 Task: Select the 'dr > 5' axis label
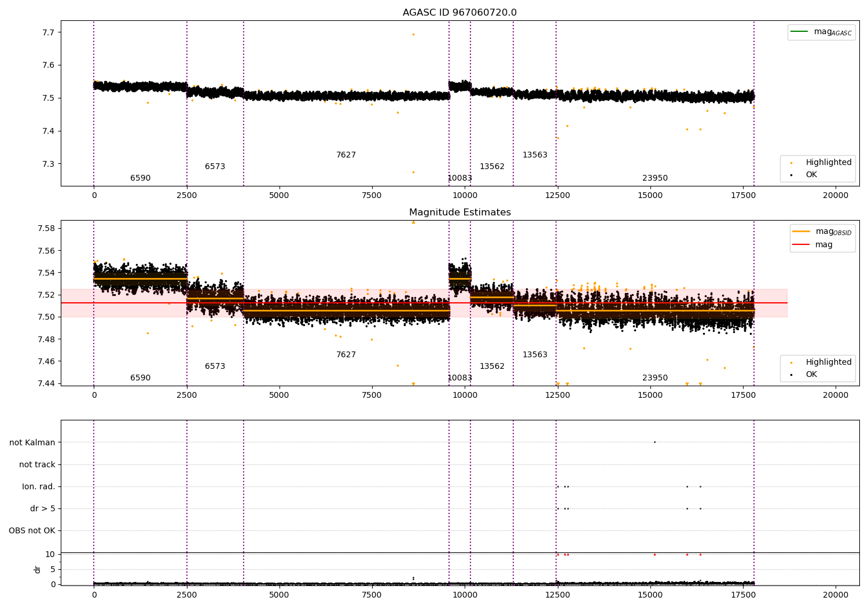coord(43,508)
